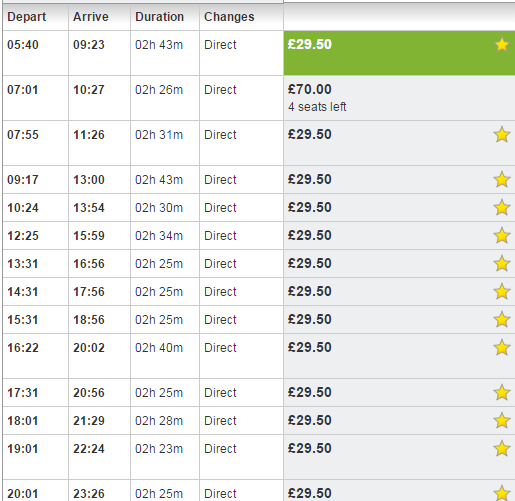Click the 12:25 departure time

pyautogui.click(x=23, y=236)
